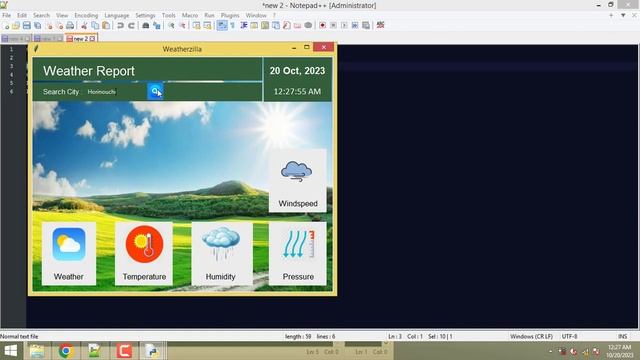
Task: Click the Windspeed button in Weatherzilla
Action: [298, 180]
